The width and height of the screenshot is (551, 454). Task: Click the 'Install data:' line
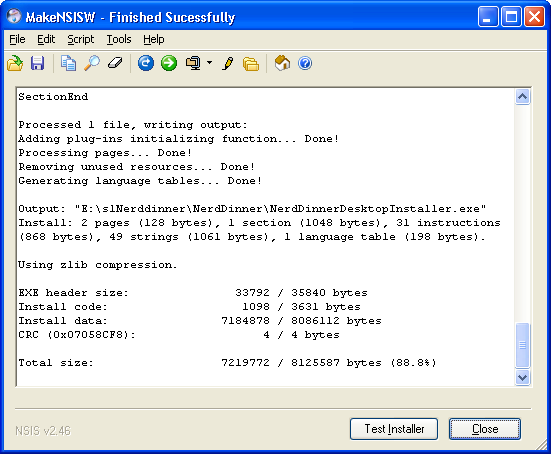(200, 320)
